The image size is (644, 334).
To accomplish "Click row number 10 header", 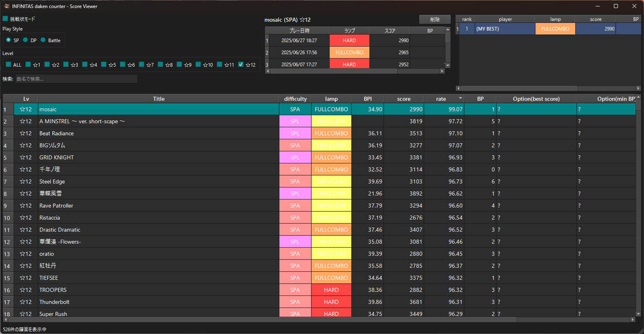I will point(9,218).
